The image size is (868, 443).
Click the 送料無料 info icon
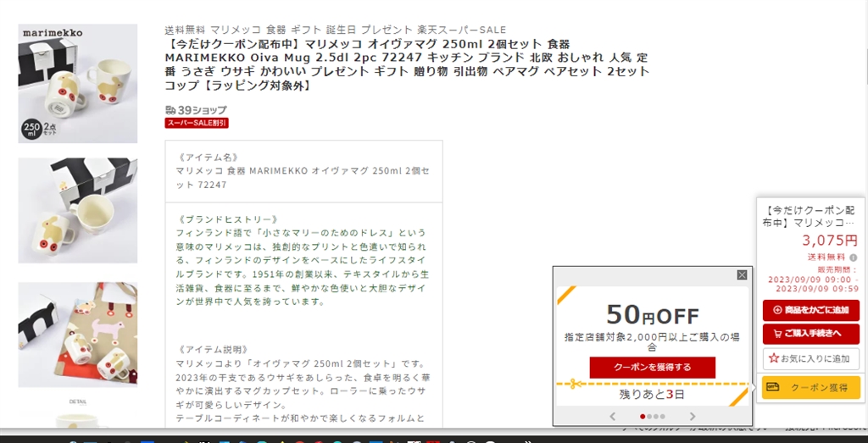(x=853, y=257)
